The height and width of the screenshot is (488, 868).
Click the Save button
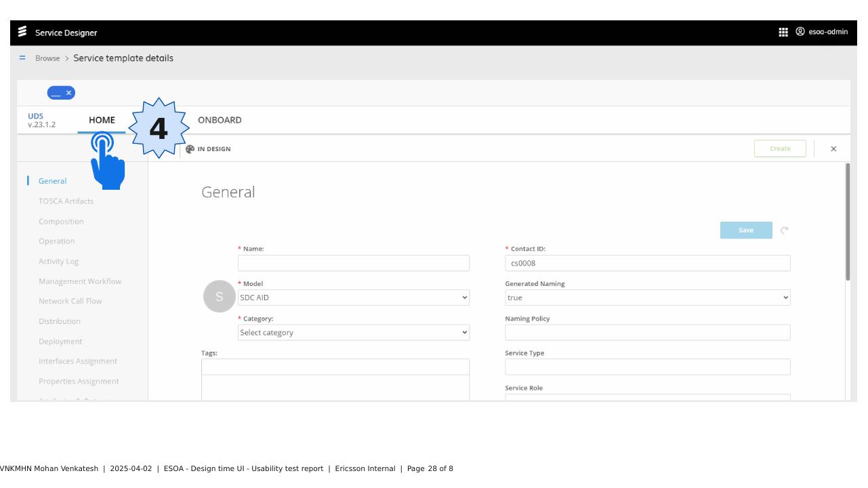[746, 230]
